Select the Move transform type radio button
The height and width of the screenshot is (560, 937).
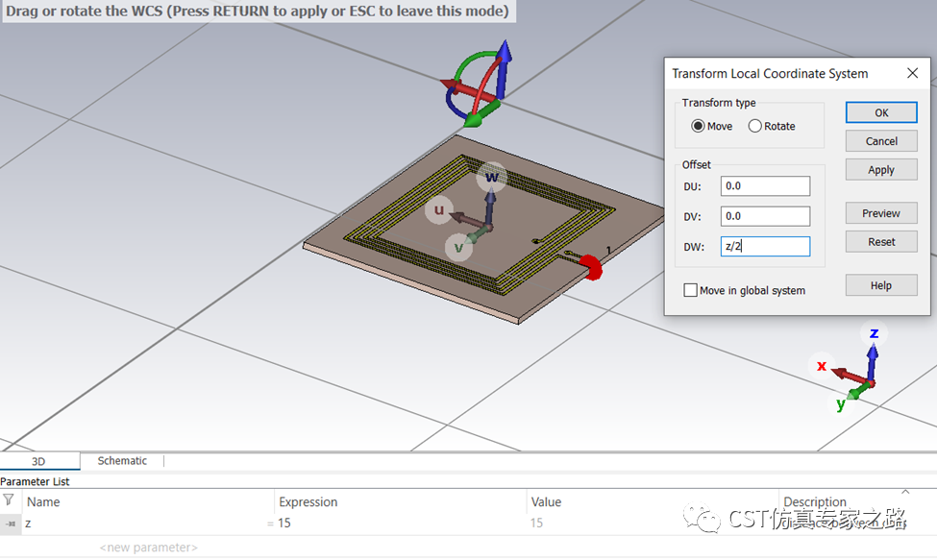[698, 126]
